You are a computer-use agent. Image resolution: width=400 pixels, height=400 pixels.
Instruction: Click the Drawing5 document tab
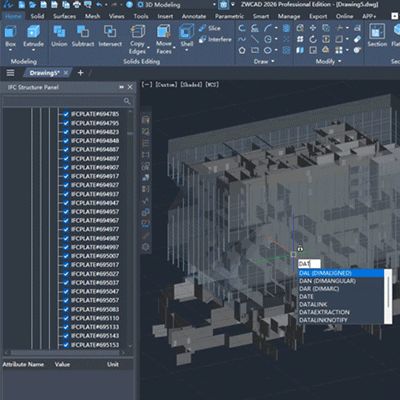point(46,73)
